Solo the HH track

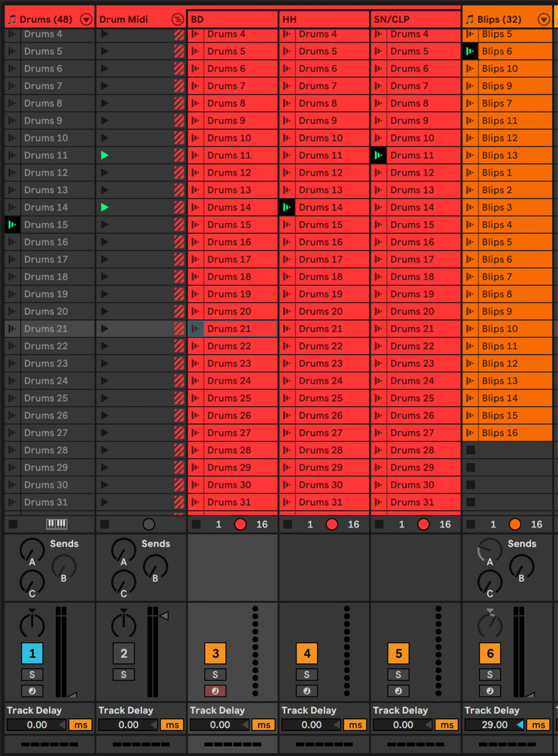(x=307, y=674)
